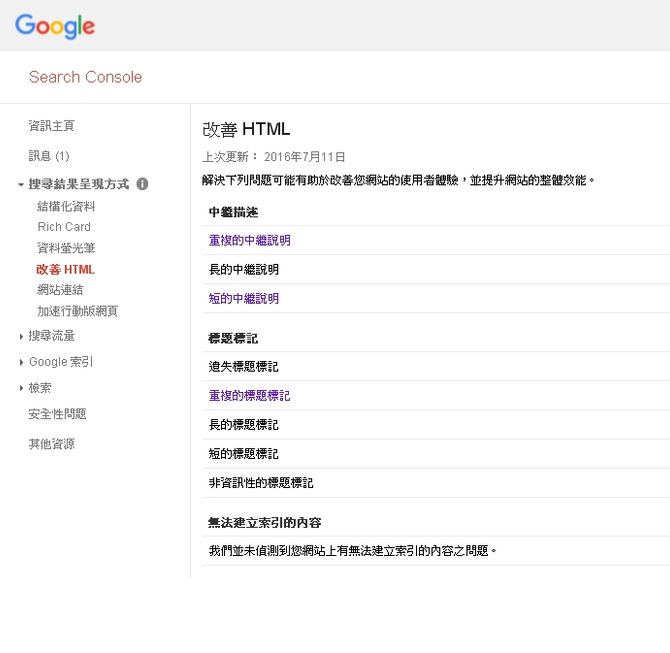Click the 長的標題標記 row text
The image size is (670, 653).
click(x=244, y=425)
